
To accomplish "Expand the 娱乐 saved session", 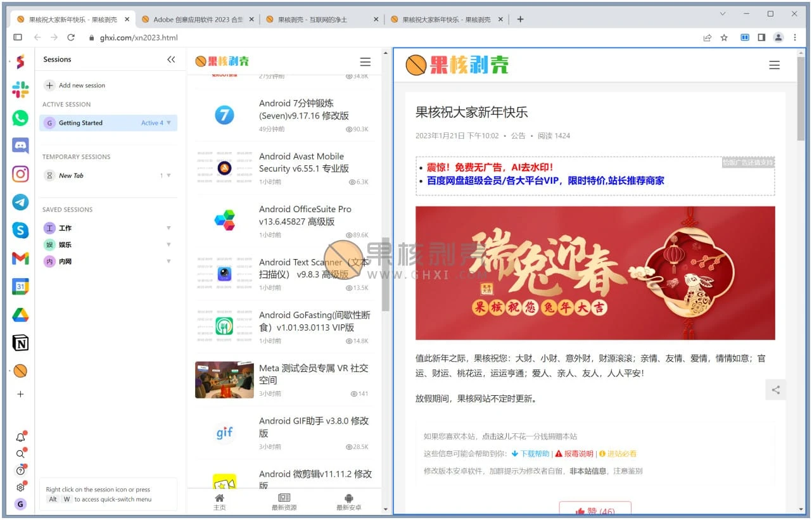I will (168, 244).
